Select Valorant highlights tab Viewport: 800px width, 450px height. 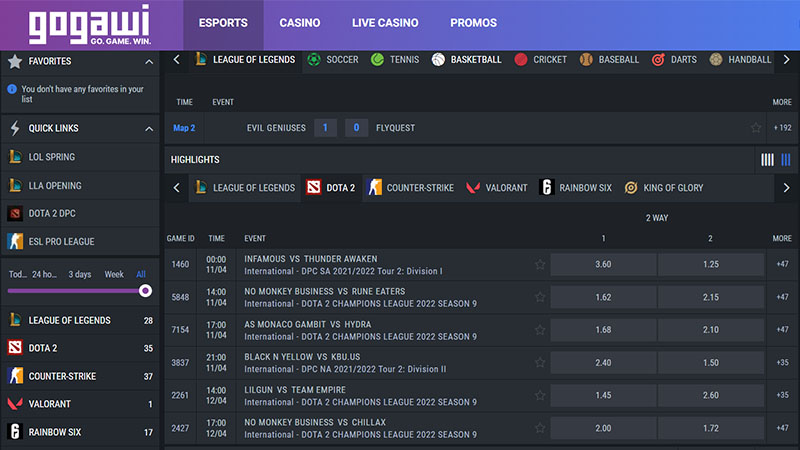[496, 188]
